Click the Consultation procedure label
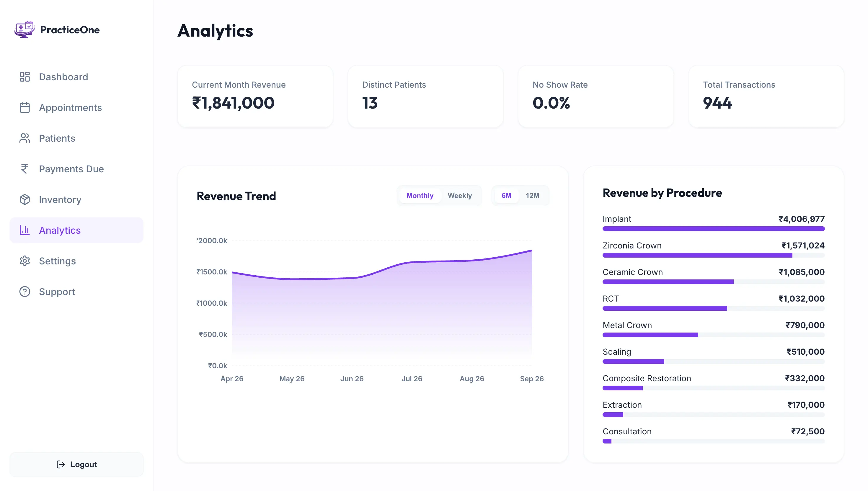Viewport: 868px width, 491px height. tap(627, 432)
